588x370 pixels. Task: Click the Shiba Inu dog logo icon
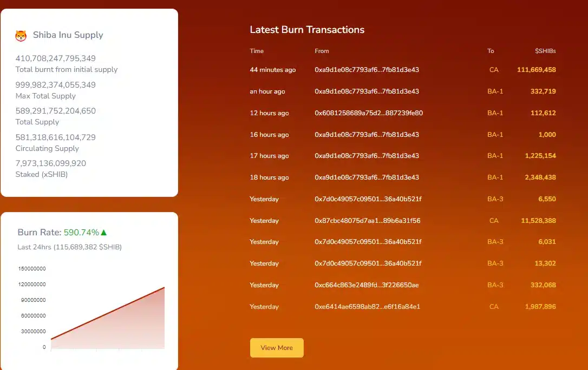[x=21, y=36]
